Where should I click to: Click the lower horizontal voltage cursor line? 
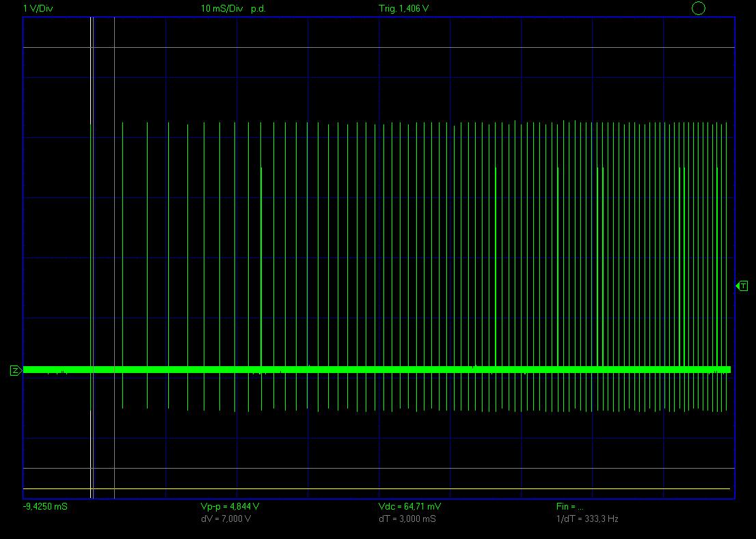point(379,468)
